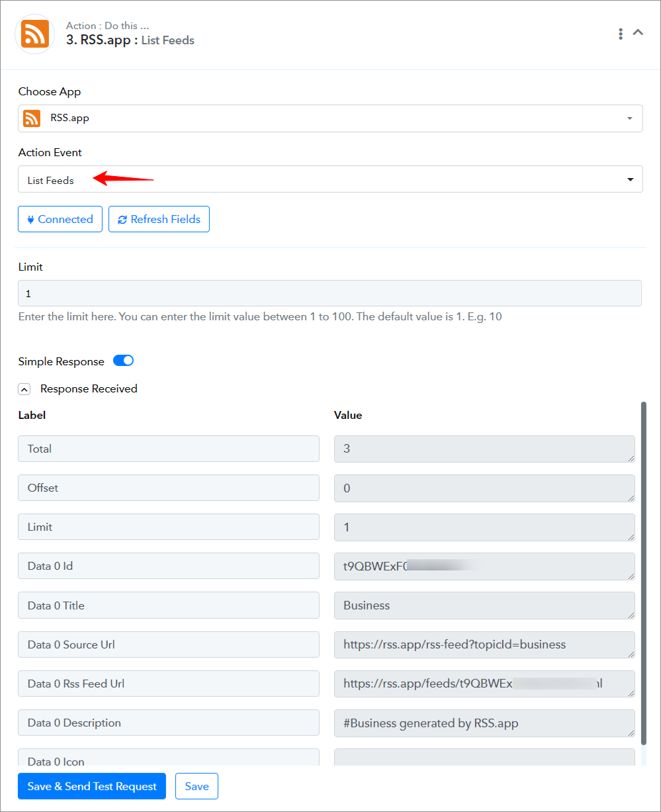Viewport: 661px width, 812px height.
Task: Open the three-dot step options menu
Action: [620, 34]
